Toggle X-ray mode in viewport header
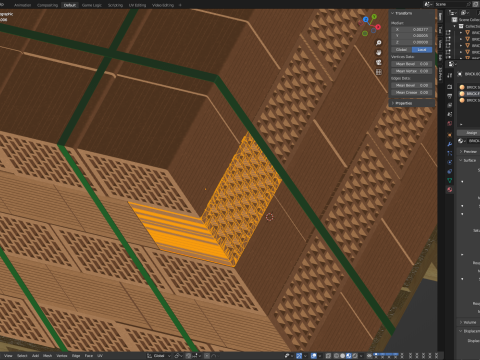480x360 pixels. (x=328, y=356)
